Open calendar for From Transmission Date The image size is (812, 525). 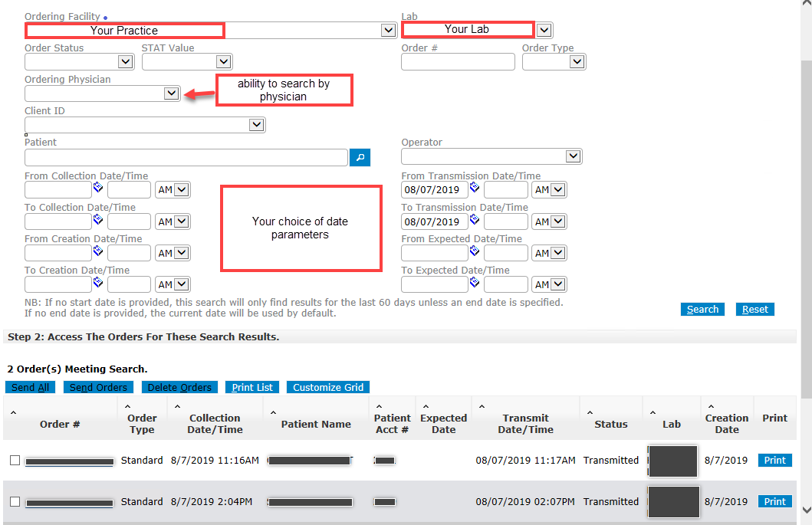click(x=475, y=188)
